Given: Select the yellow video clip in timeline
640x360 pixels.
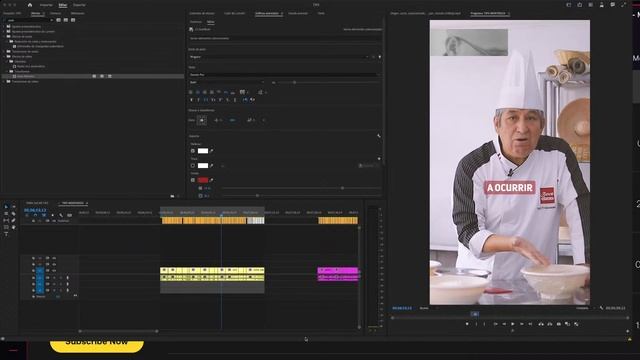Looking at the screenshot, I should (x=212, y=270).
